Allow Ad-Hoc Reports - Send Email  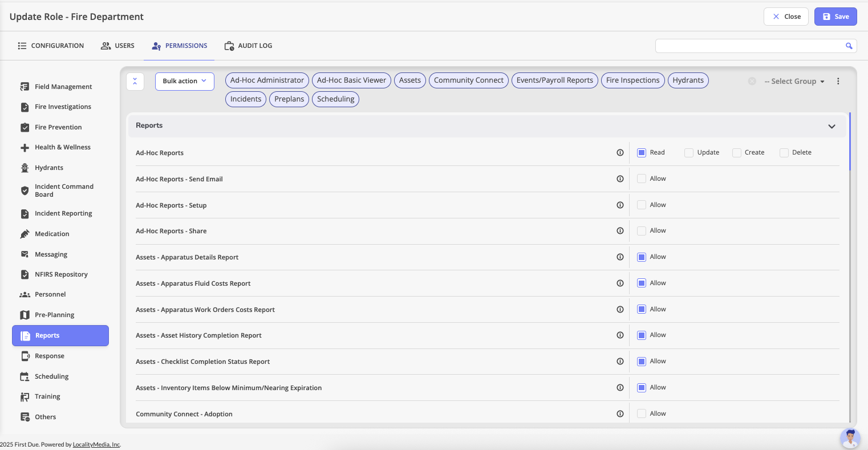(642, 179)
